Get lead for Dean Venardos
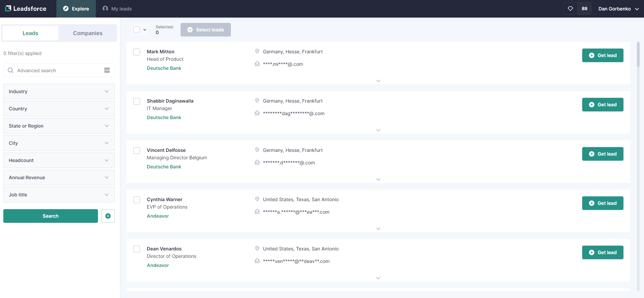Screen dimensions: 644x298 602,252
